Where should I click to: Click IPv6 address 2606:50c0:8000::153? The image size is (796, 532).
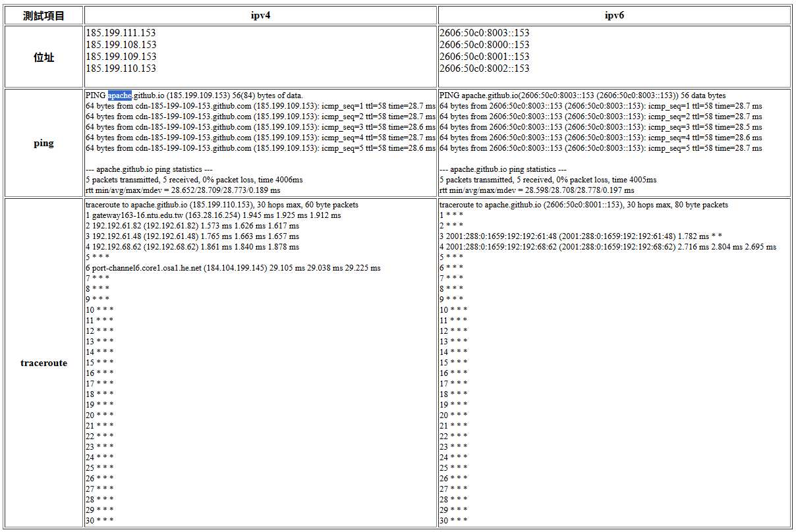[x=484, y=45]
